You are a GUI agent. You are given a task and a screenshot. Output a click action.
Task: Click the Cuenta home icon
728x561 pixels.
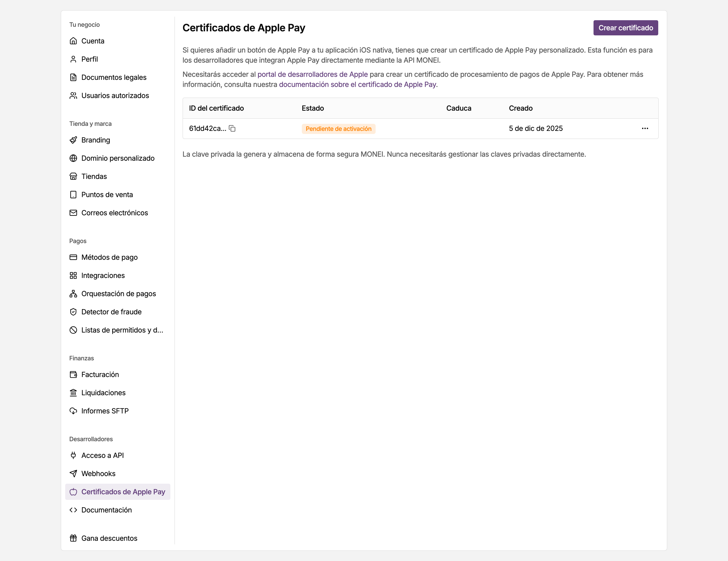point(73,41)
